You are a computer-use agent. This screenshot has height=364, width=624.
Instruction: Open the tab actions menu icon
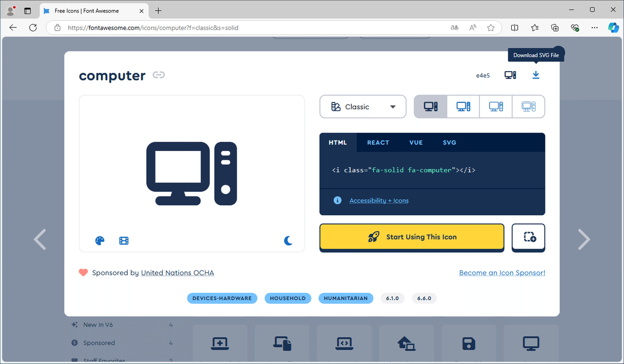28,10
